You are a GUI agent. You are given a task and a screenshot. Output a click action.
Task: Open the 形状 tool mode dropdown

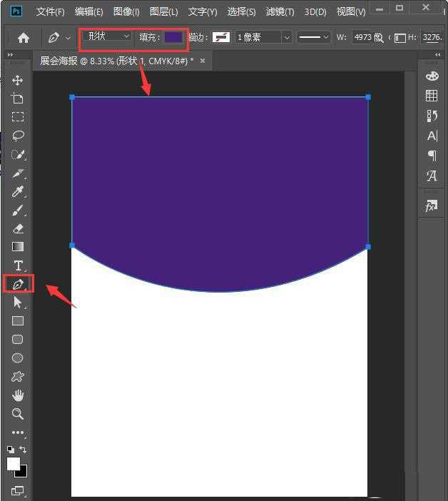pyautogui.click(x=107, y=36)
